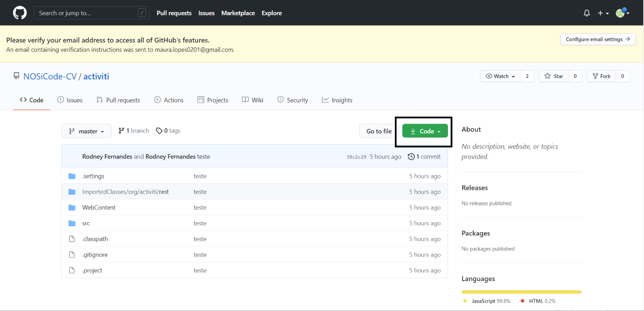Image resolution: width=644 pixels, height=311 pixels.
Task: Open the src folder
Action: [x=86, y=224]
